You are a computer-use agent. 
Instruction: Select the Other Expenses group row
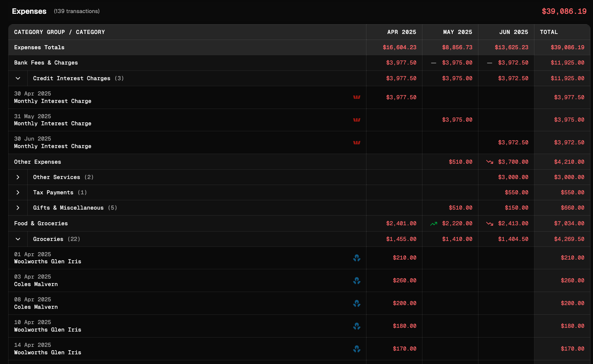(299, 162)
